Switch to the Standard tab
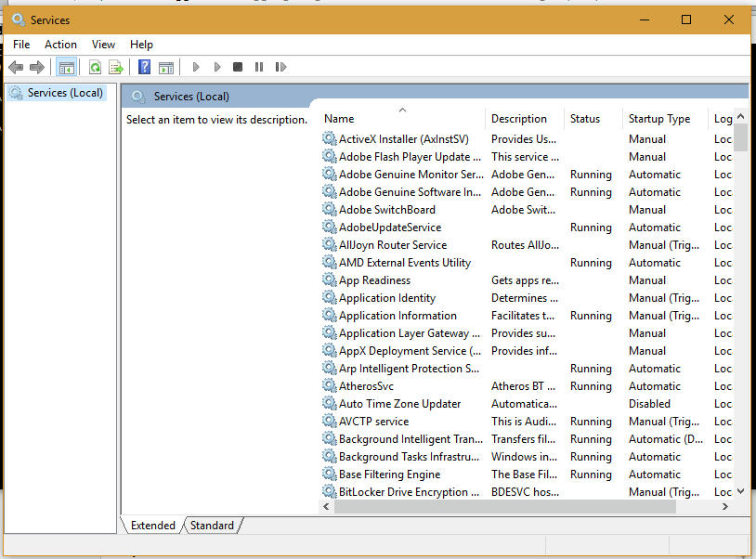The height and width of the screenshot is (559, 756). 213,526
